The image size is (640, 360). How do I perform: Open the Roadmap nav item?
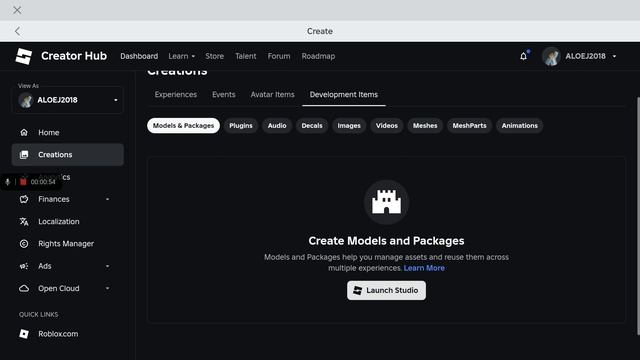pos(318,56)
